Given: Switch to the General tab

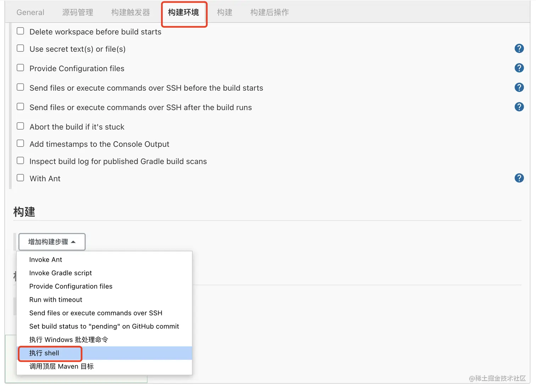Looking at the screenshot, I should (x=30, y=12).
